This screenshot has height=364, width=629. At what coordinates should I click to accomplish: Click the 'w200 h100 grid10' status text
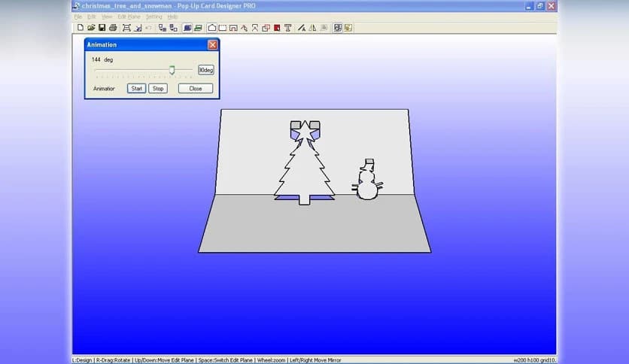pyautogui.click(x=534, y=360)
